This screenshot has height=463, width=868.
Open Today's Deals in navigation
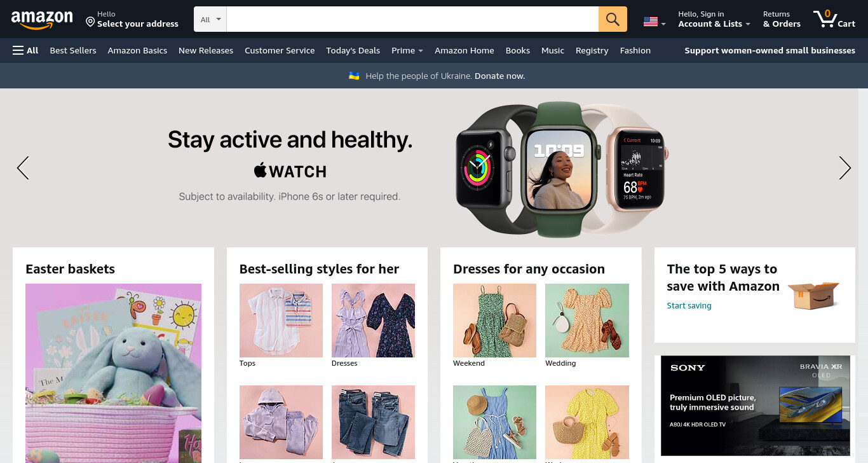point(353,50)
